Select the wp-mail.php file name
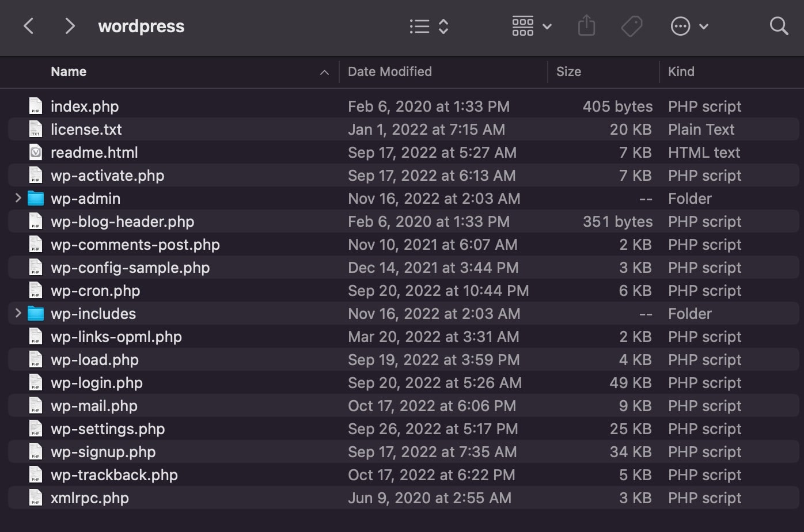Screen dimensions: 804x532 pos(94,406)
